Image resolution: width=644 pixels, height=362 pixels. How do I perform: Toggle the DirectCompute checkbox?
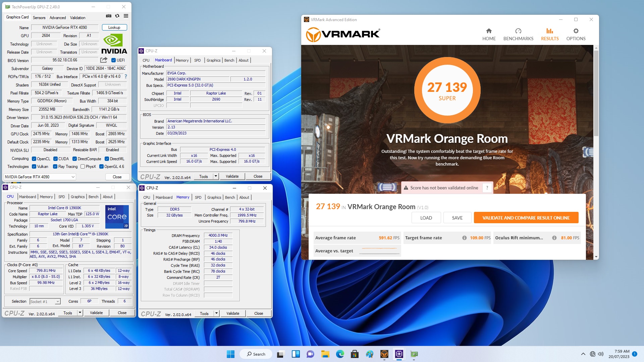coord(74,159)
